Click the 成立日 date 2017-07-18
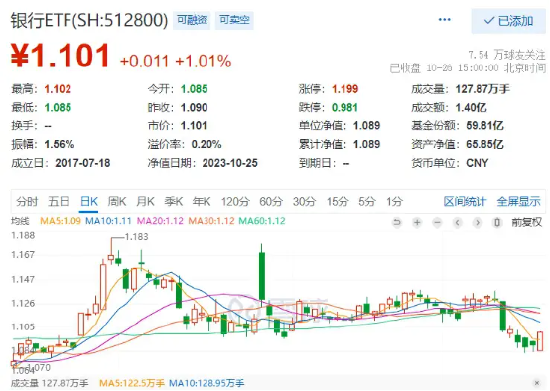Image resolution: width=550 pixels, height=391 pixels. point(83,163)
